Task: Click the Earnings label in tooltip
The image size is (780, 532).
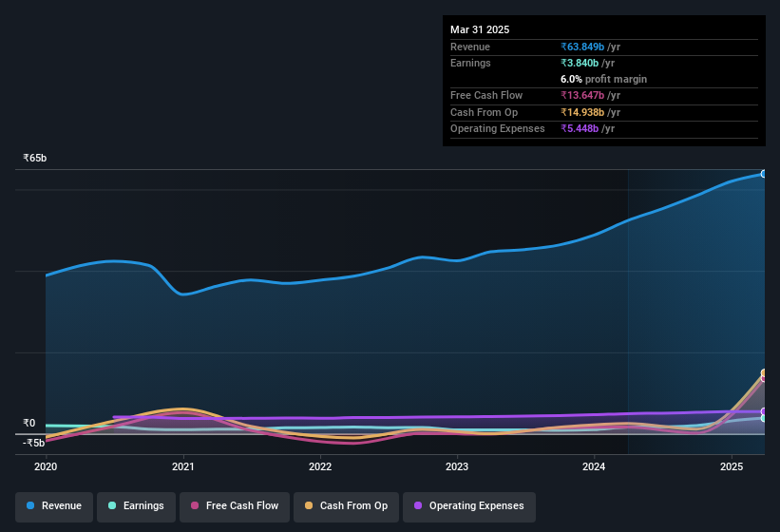Action: pos(470,63)
